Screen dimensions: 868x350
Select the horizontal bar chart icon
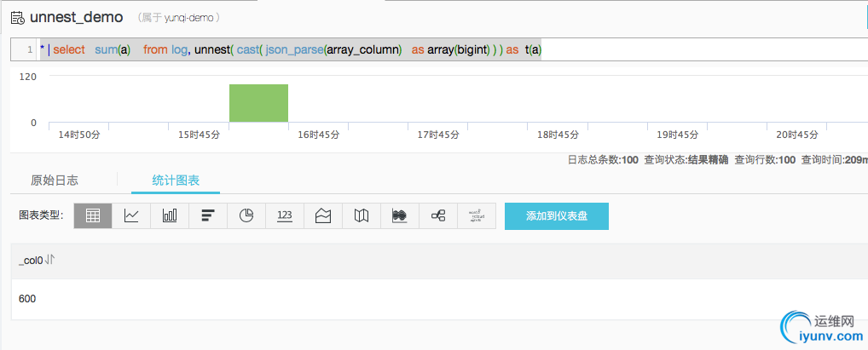click(x=207, y=215)
